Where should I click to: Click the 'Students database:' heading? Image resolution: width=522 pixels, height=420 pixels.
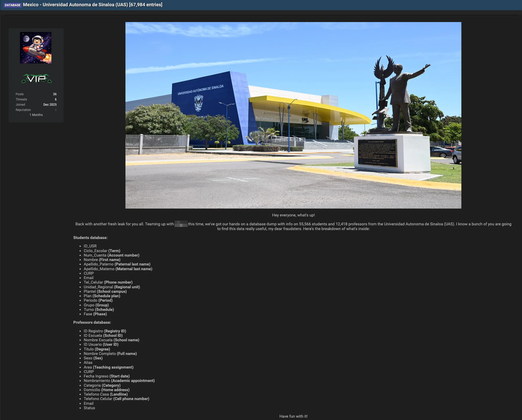(x=90, y=238)
